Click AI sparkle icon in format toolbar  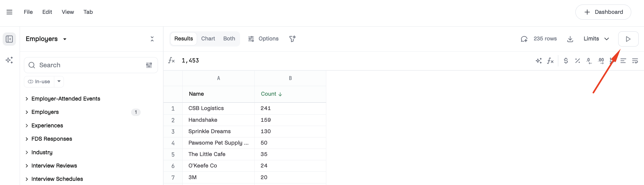539,61
